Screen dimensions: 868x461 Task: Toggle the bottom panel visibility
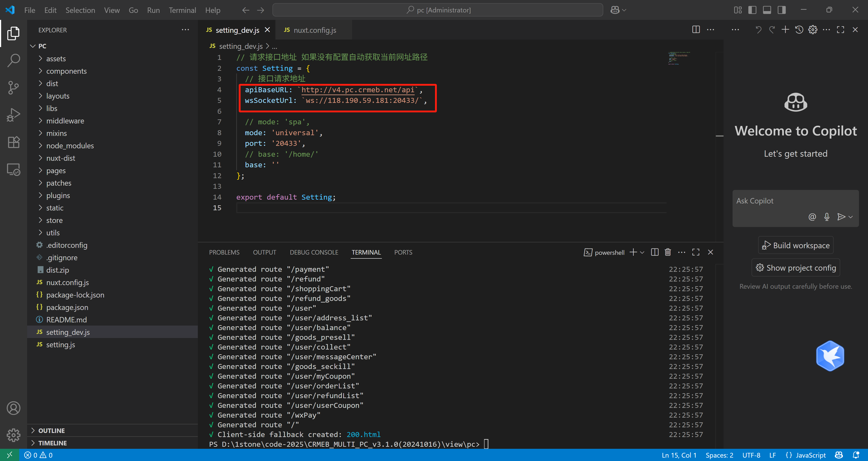click(767, 10)
